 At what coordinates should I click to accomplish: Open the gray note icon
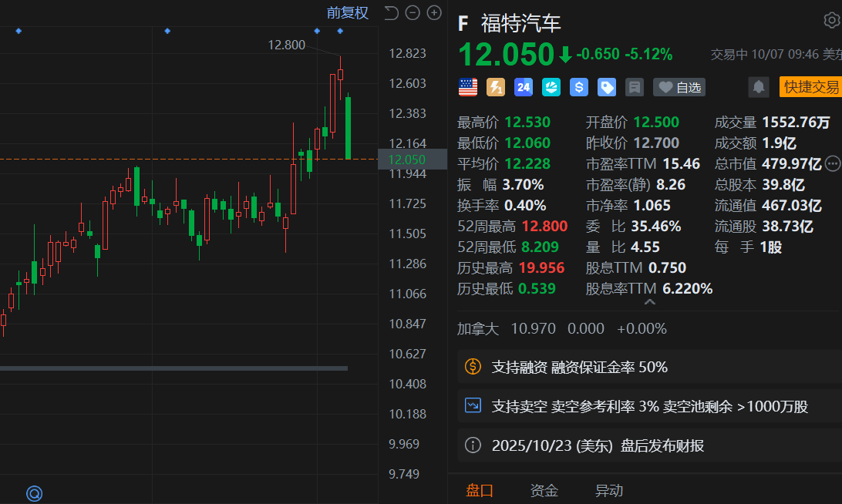635,87
